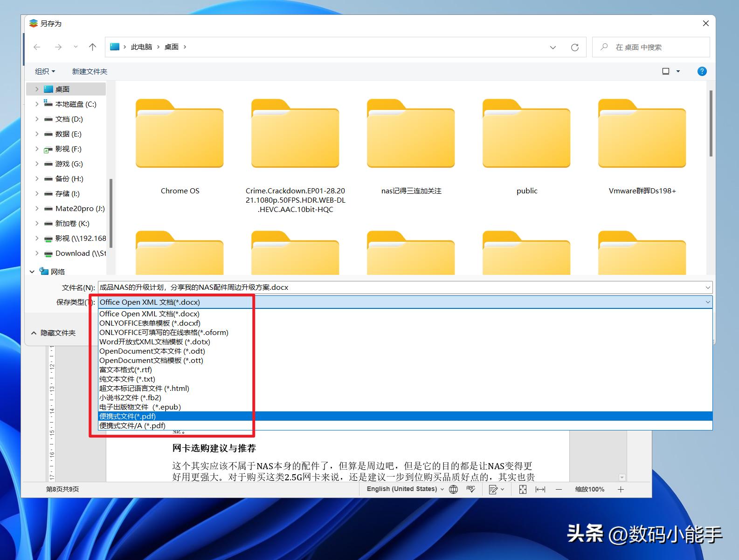Select the nas记得三连加关注 folder
The height and width of the screenshot is (560, 739).
[x=411, y=147]
